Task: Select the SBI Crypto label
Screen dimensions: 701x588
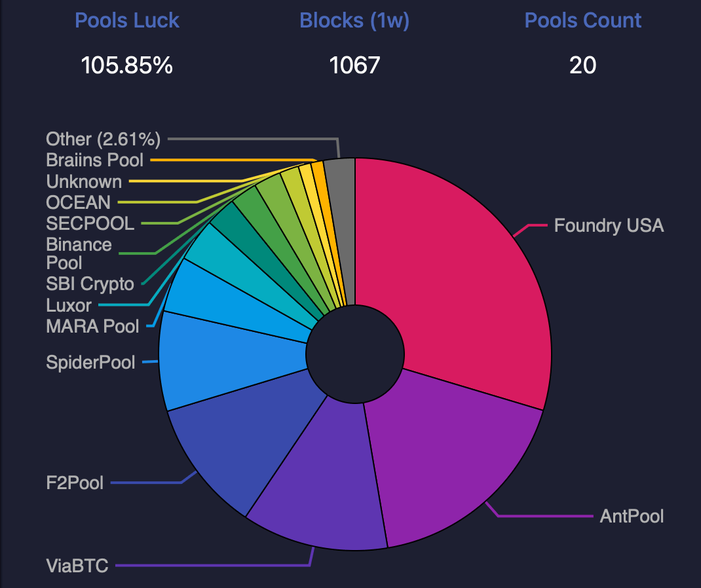Action: tap(90, 284)
